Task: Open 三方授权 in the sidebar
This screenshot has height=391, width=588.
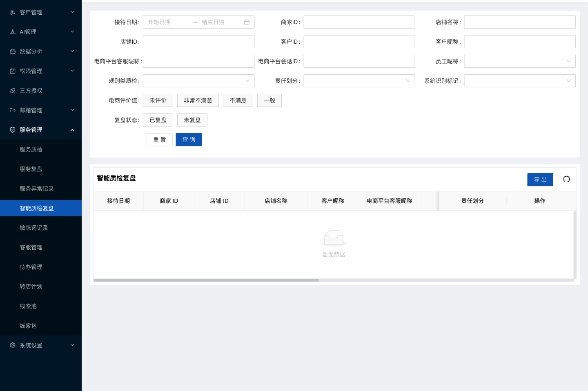Action: 41,91
